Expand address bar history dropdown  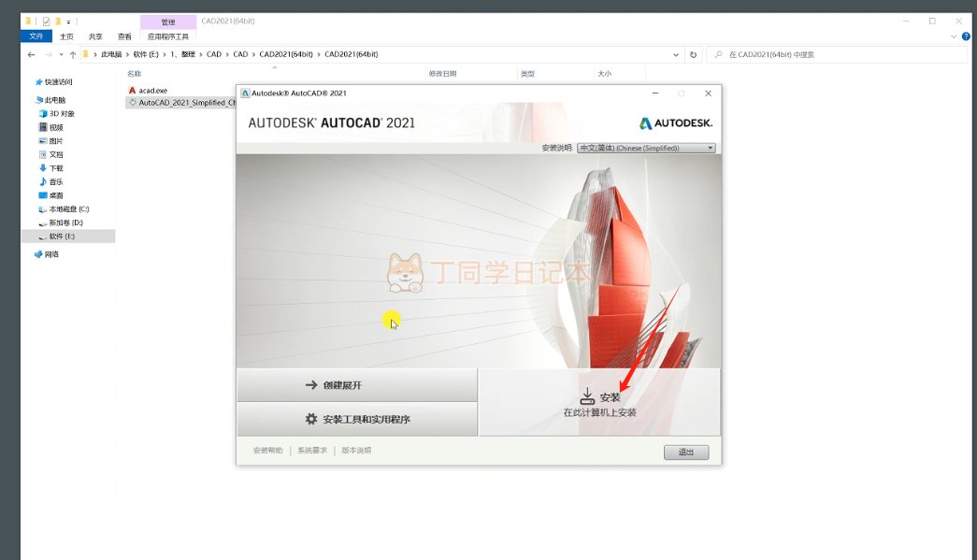[x=675, y=55]
